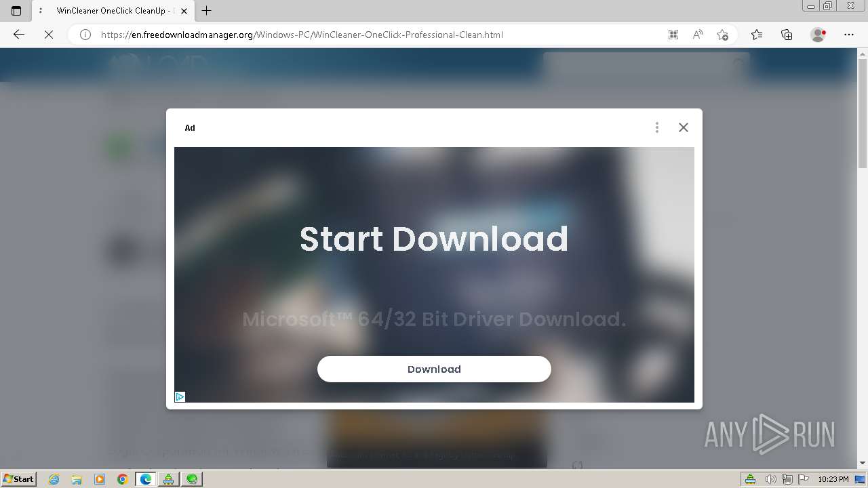
Task: Click the 10:23 PM clock
Action: tap(833, 479)
